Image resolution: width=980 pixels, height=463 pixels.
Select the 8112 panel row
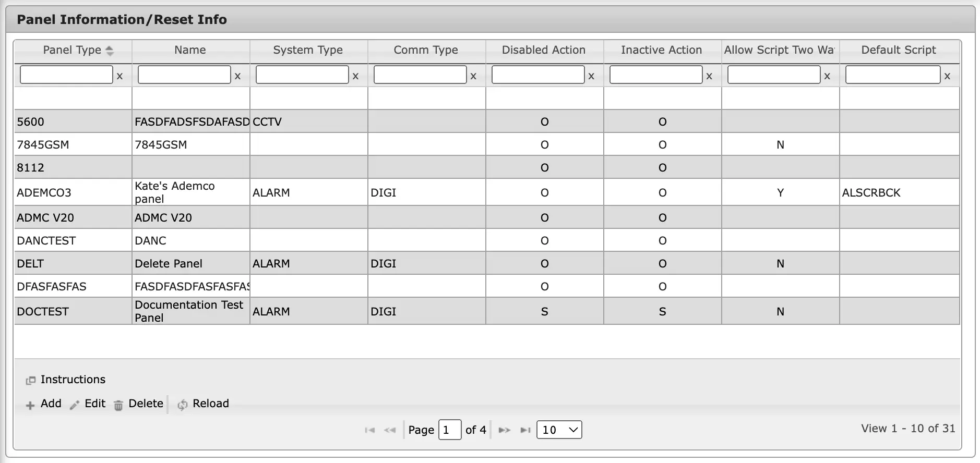[487, 167]
